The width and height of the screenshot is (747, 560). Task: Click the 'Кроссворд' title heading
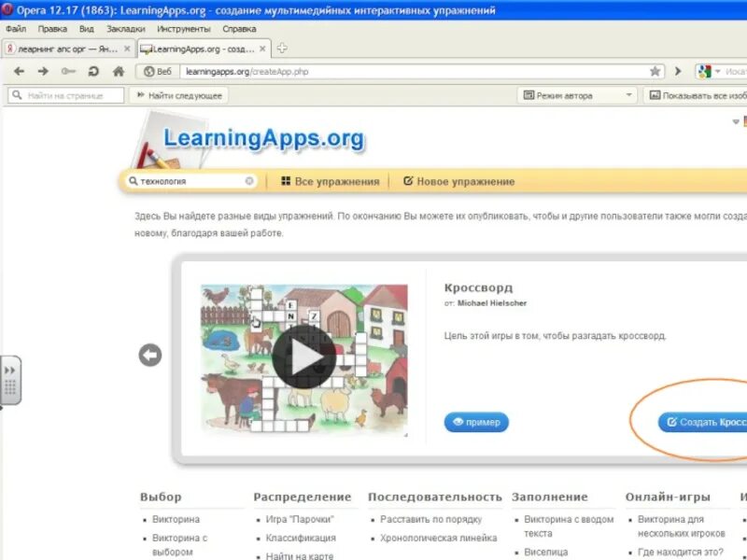[x=478, y=287]
